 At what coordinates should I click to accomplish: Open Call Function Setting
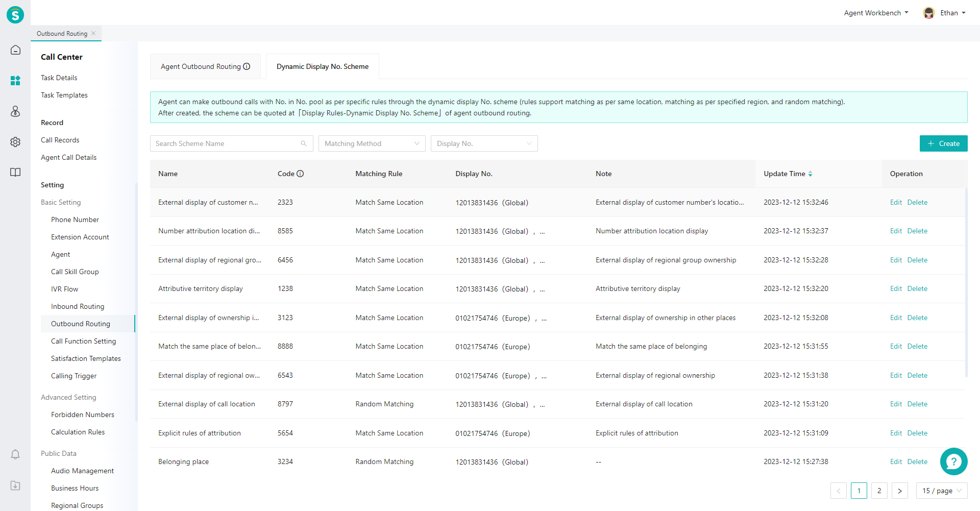84,341
